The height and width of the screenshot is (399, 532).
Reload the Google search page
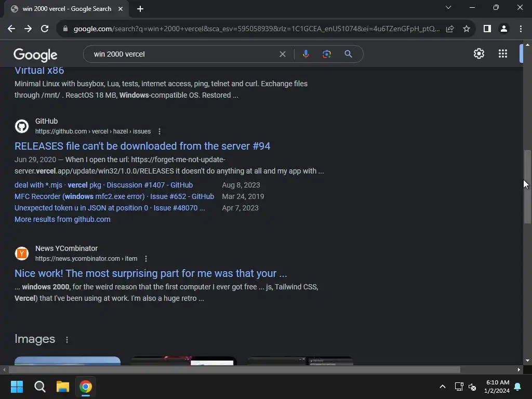pyautogui.click(x=45, y=29)
